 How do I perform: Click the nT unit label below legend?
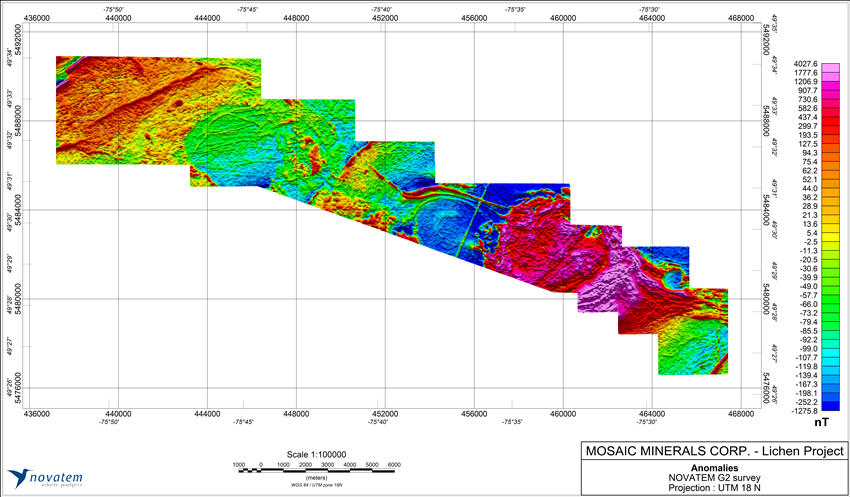tap(822, 424)
